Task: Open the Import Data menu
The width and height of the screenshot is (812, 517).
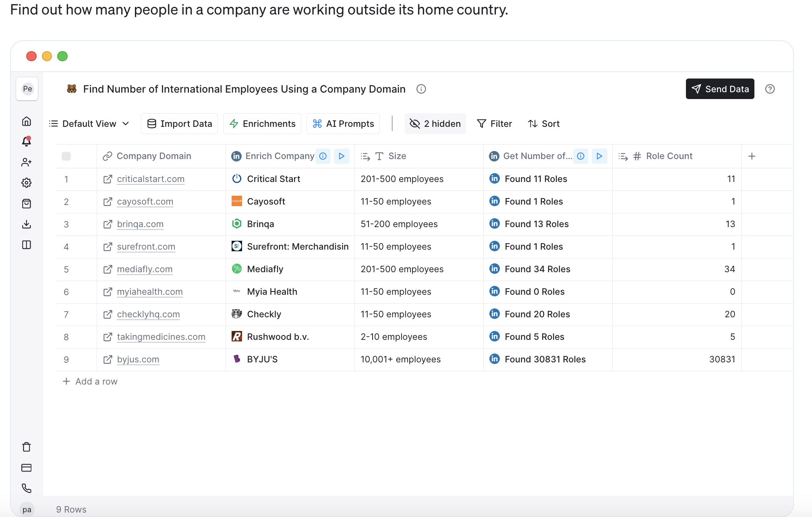Action: click(x=180, y=124)
